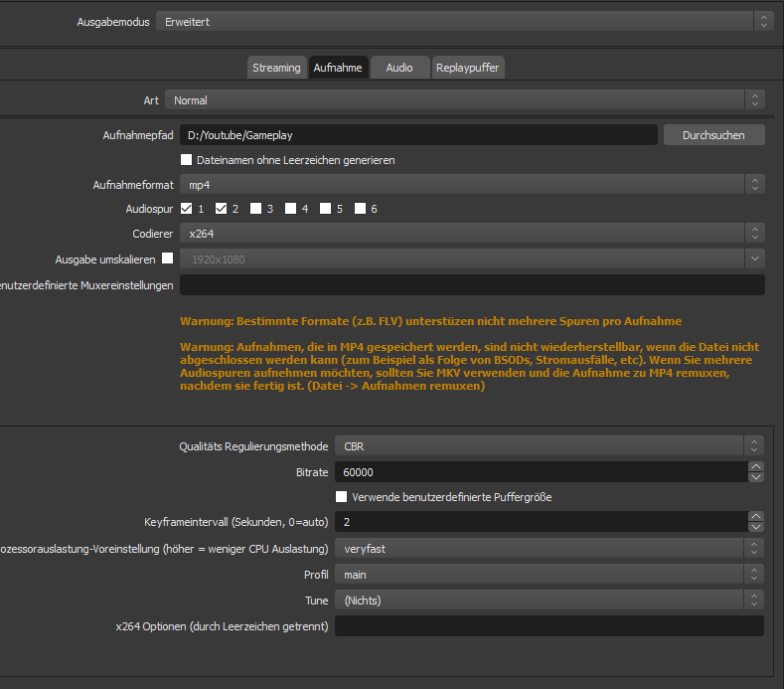The width and height of the screenshot is (784, 689).
Task: Click the Keyframeintervall field showing 2
Action: [x=542, y=521]
